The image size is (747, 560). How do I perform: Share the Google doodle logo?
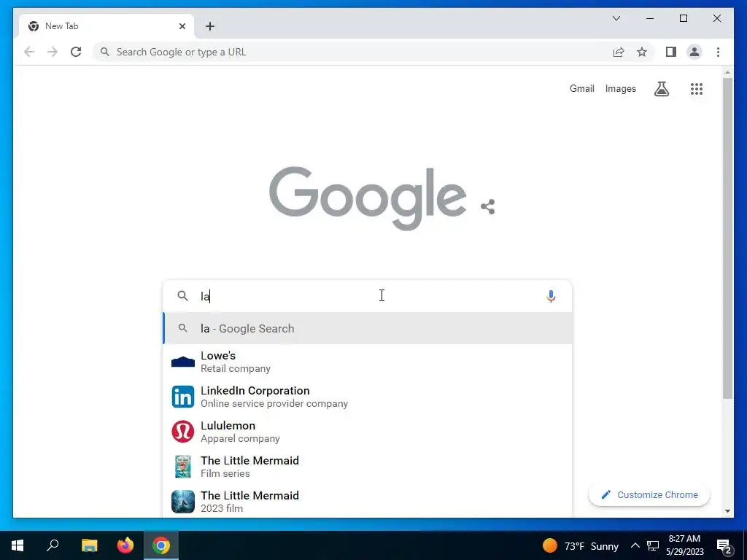point(488,206)
